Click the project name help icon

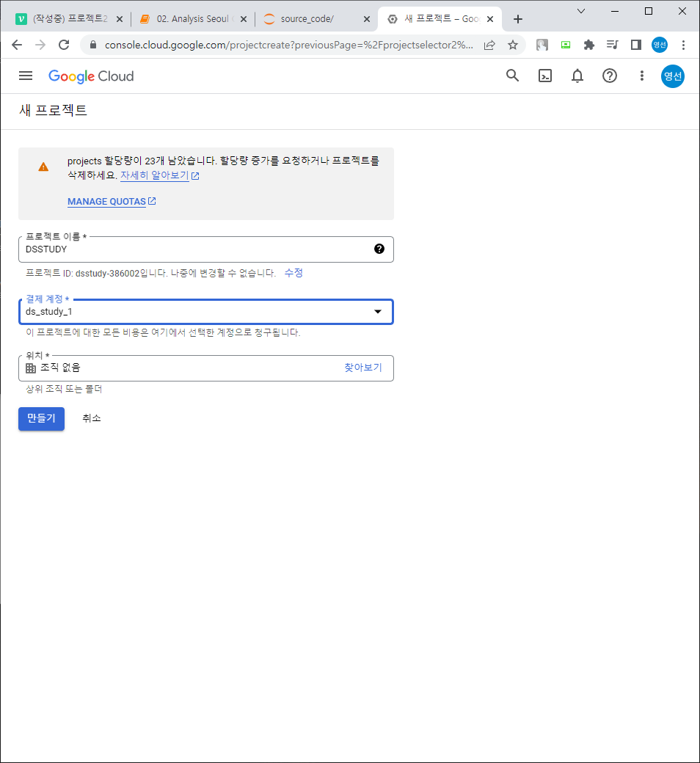coord(379,249)
